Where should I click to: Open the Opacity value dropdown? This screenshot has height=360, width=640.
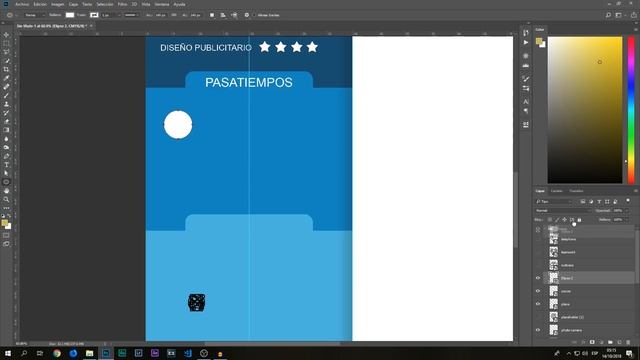tap(627, 211)
